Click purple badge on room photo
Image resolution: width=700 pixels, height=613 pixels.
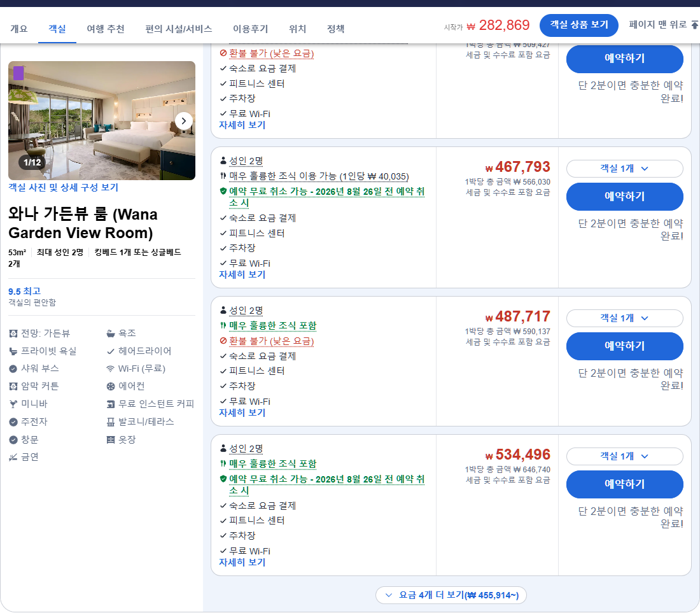click(x=18, y=73)
